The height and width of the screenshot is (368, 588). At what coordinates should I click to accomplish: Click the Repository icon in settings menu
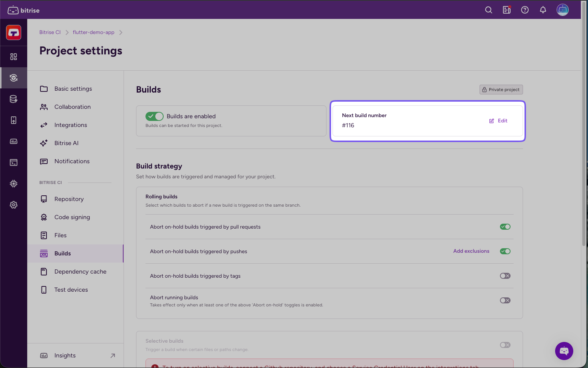click(44, 199)
